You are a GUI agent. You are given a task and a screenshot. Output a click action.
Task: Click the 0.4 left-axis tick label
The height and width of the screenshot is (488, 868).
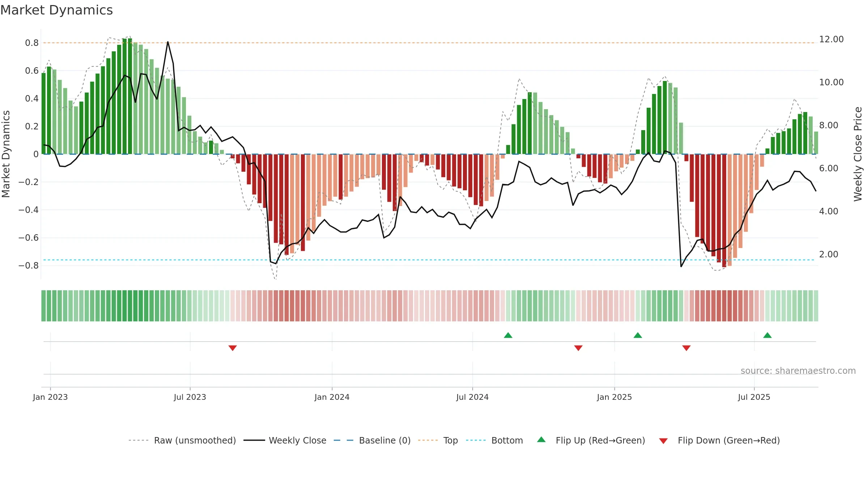click(32, 99)
